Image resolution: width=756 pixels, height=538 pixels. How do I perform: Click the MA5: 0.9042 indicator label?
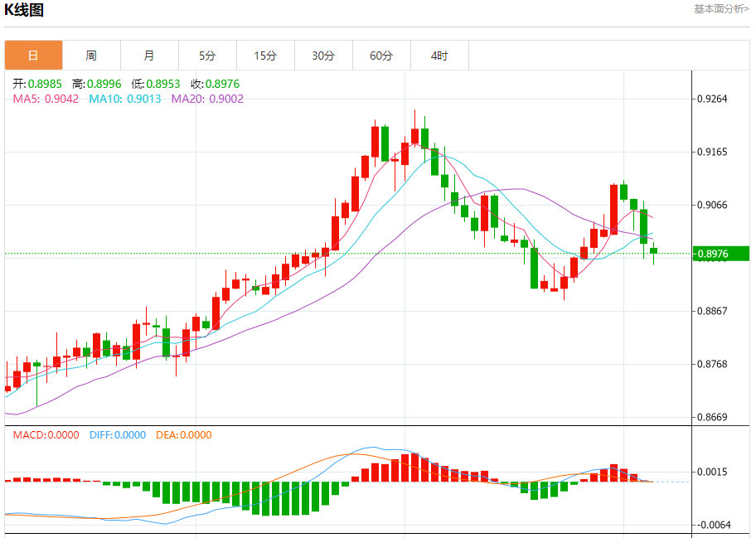click(46, 99)
